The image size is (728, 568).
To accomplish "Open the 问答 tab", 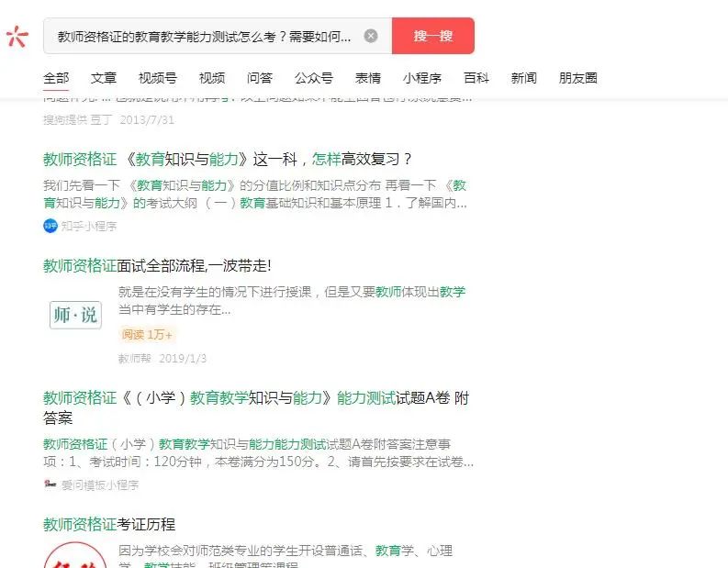I will point(260,78).
